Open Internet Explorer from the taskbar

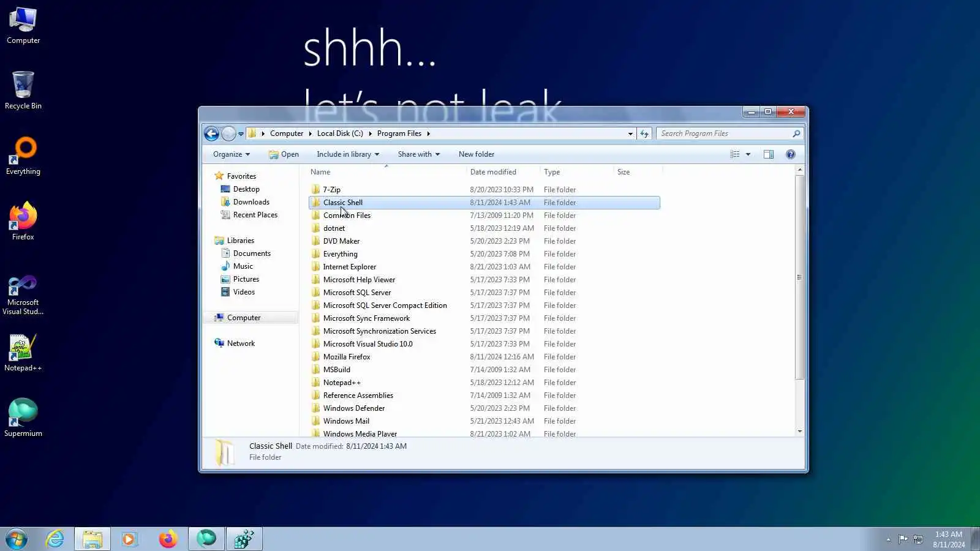click(x=55, y=539)
